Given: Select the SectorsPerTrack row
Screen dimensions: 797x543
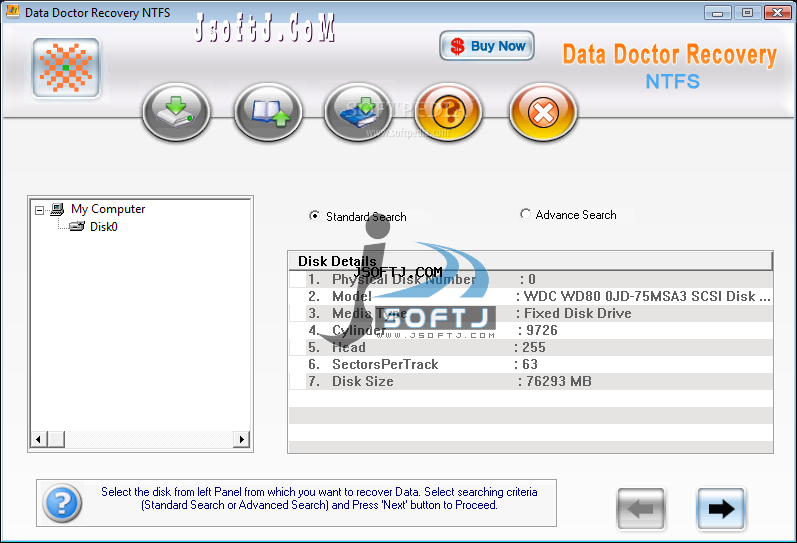Looking at the screenshot, I should coord(531,365).
